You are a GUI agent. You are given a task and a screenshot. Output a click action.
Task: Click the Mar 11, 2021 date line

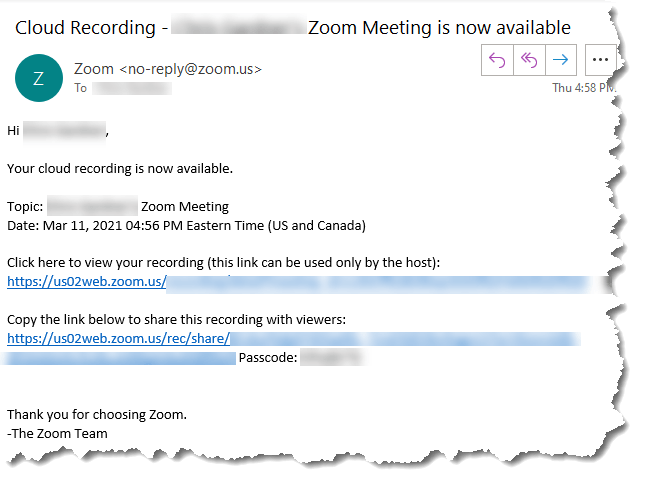click(x=186, y=225)
